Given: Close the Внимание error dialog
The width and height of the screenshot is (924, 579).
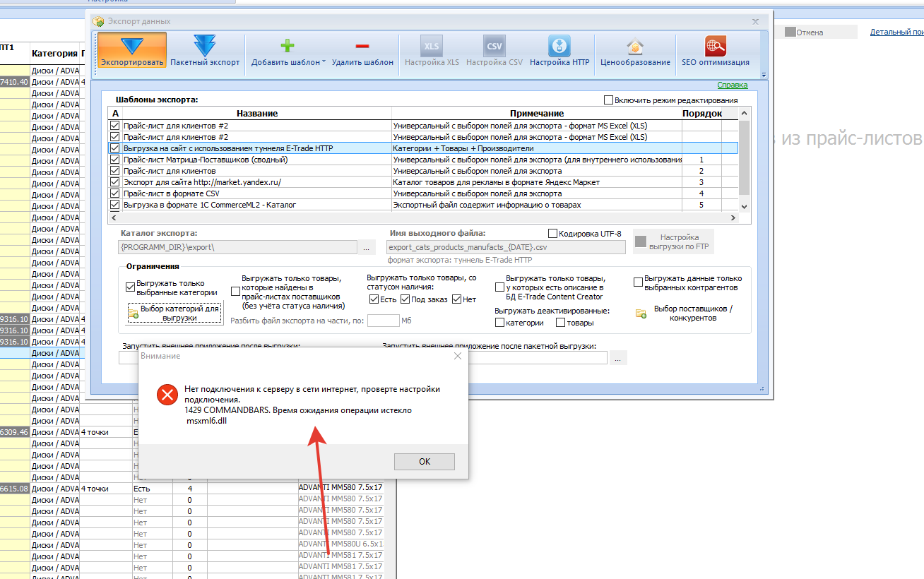Looking at the screenshot, I should click(457, 356).
